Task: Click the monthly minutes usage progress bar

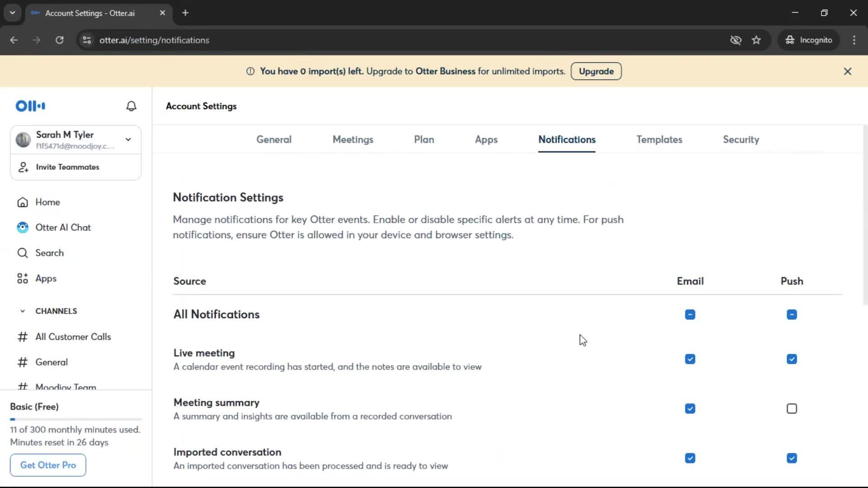Action: click(75, 419)
